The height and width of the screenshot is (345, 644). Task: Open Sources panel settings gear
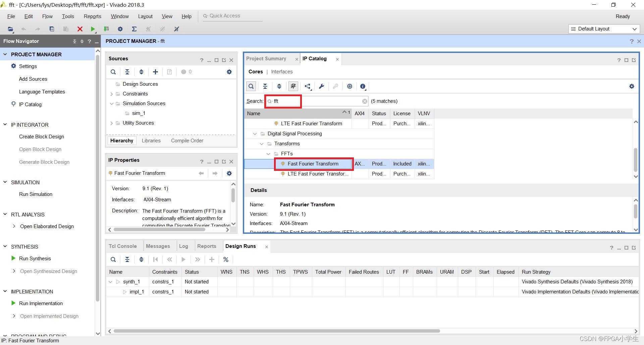tap(229, 72)
